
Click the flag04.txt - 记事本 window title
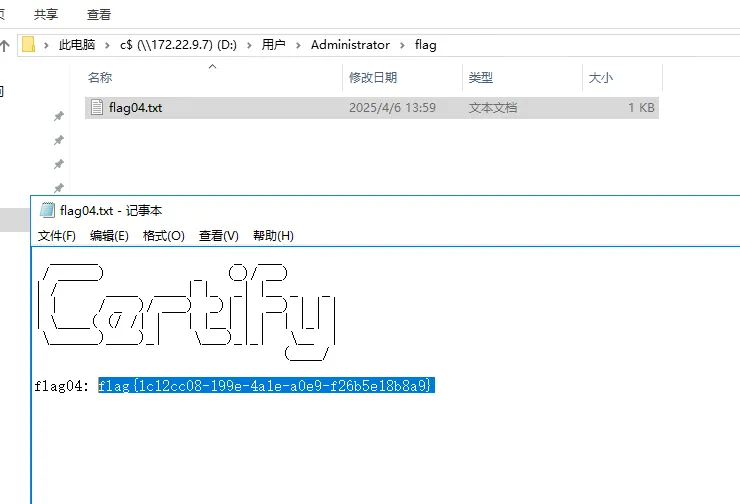pyautogui.click(x=111, y=210)
